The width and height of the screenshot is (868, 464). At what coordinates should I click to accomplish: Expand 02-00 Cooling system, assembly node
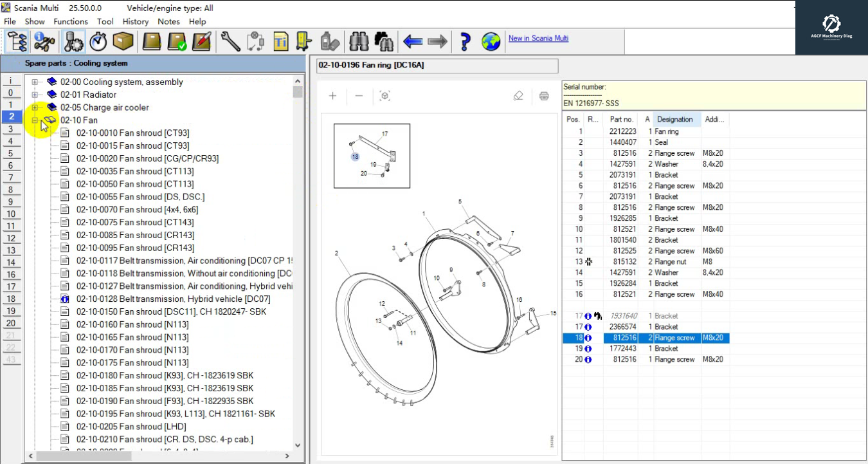(x=35, y=82)
